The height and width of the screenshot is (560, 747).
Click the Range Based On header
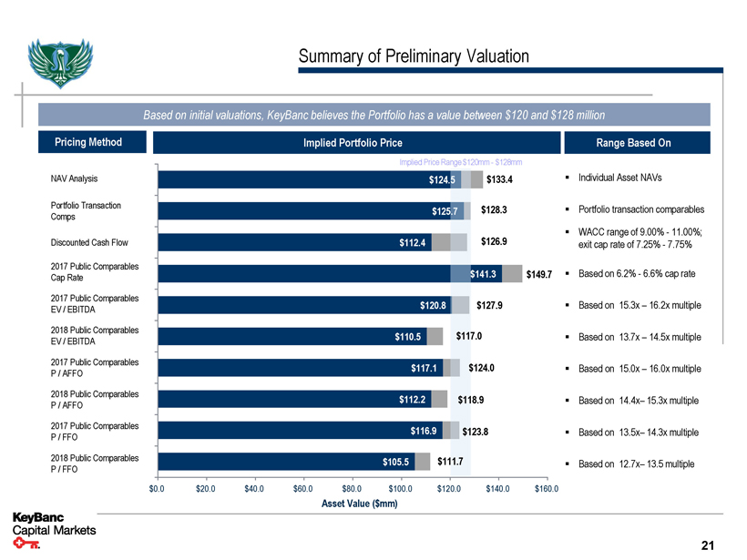633,143
